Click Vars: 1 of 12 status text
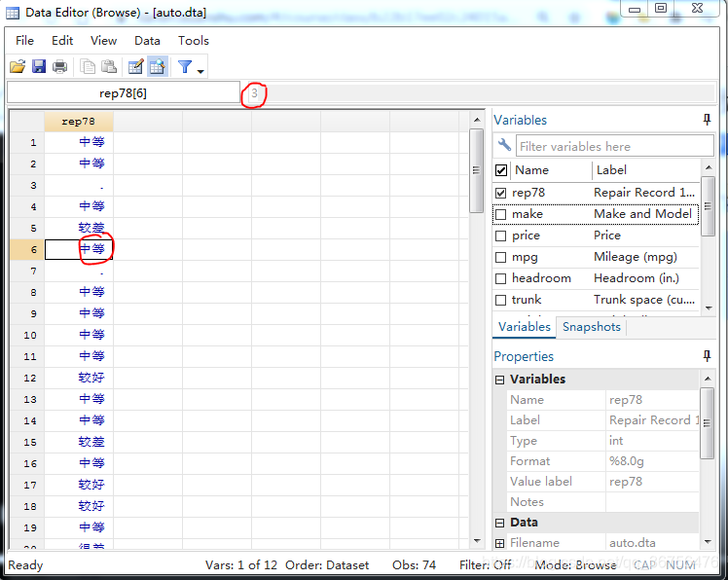The width and height of the screenshot is (728, 580). point(241,564)
